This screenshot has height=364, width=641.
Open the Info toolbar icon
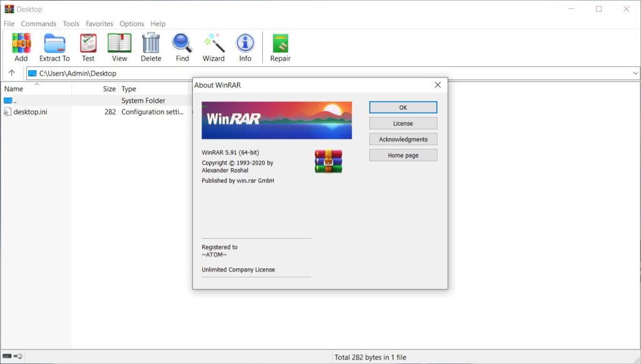245,48
